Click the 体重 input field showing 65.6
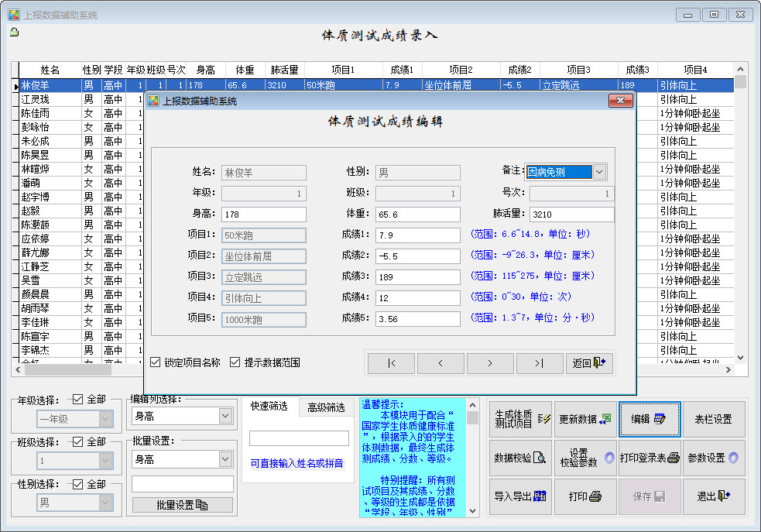This screenshot has width=761, height=532. click(x=418, y=215)
